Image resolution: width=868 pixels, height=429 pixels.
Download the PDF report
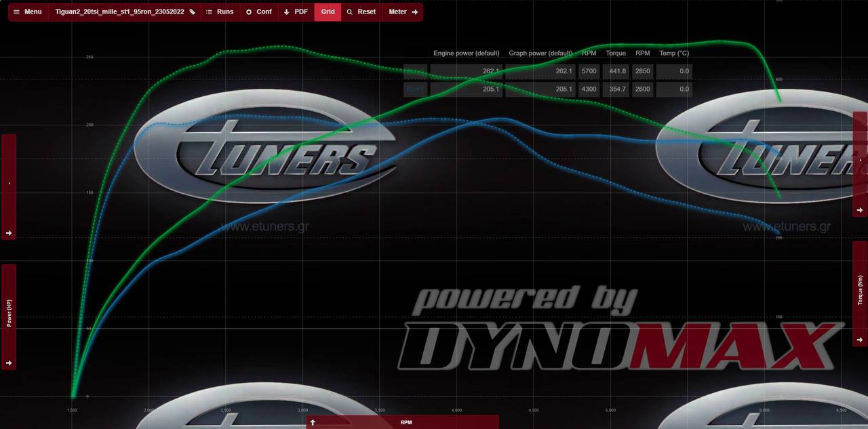click(296, 12)
